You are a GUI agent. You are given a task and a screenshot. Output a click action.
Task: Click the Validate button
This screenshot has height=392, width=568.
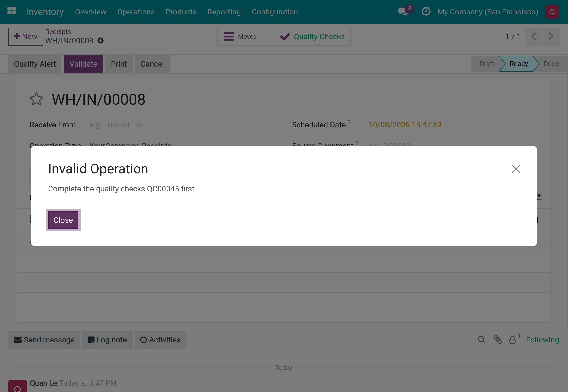83,64
